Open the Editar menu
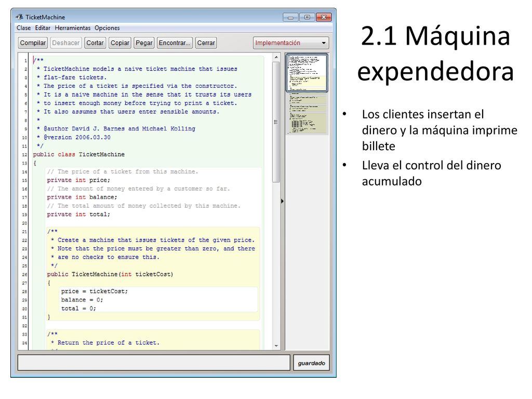Viewport: 532px width, 399px height. [x=43, y=28]
